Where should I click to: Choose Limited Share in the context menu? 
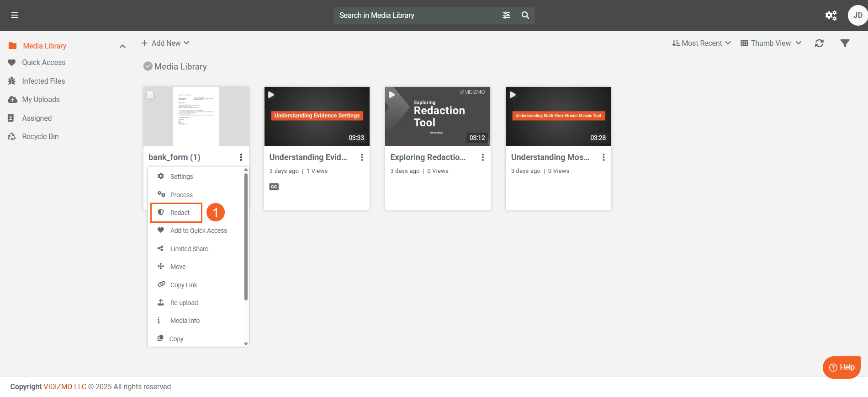tap(189, 249)
